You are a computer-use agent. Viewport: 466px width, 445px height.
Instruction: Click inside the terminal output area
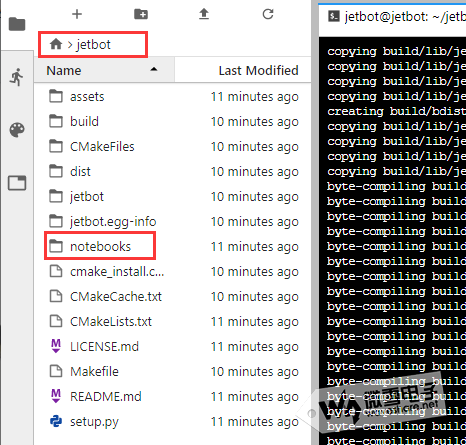[x=392, y=241]
